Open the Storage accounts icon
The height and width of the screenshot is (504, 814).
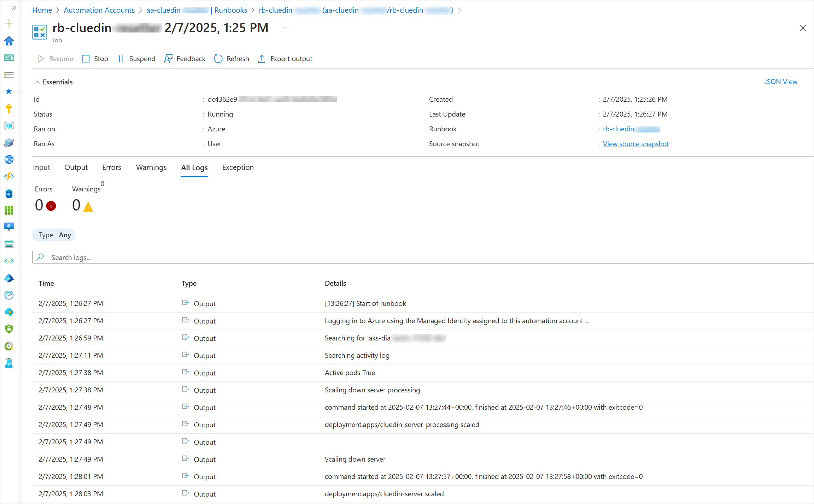pos(9,244)
